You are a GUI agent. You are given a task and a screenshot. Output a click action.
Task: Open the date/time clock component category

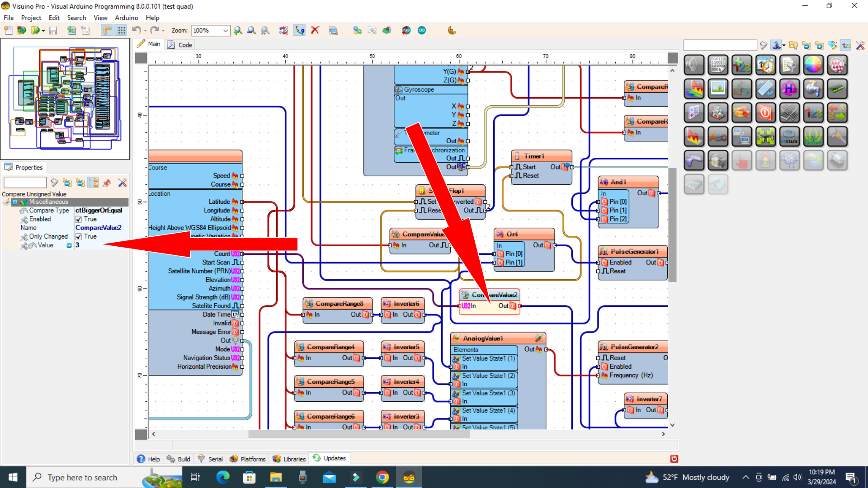pos(765,65)
